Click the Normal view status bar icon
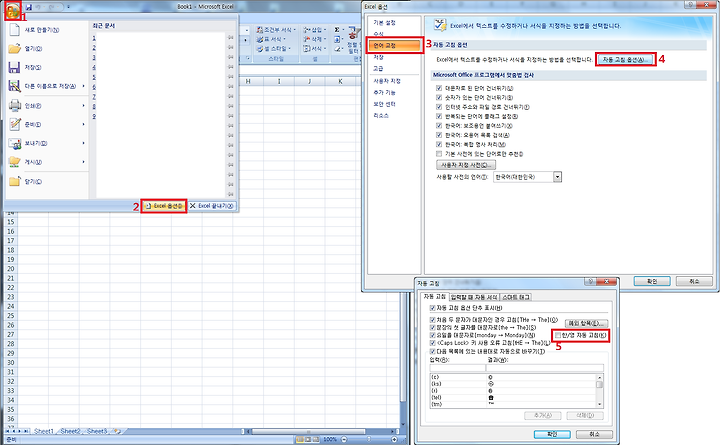Viewport: 720px width, 445px height. click(x=300, y=439)
